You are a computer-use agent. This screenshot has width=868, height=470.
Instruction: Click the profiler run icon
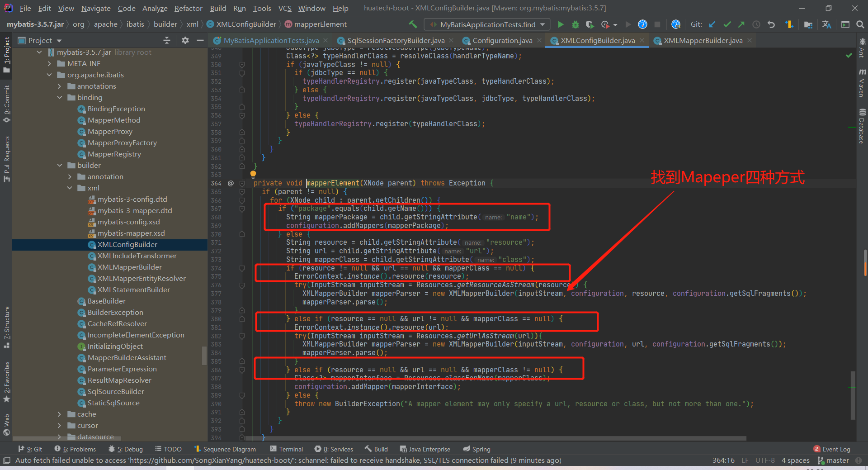point(605,24)
